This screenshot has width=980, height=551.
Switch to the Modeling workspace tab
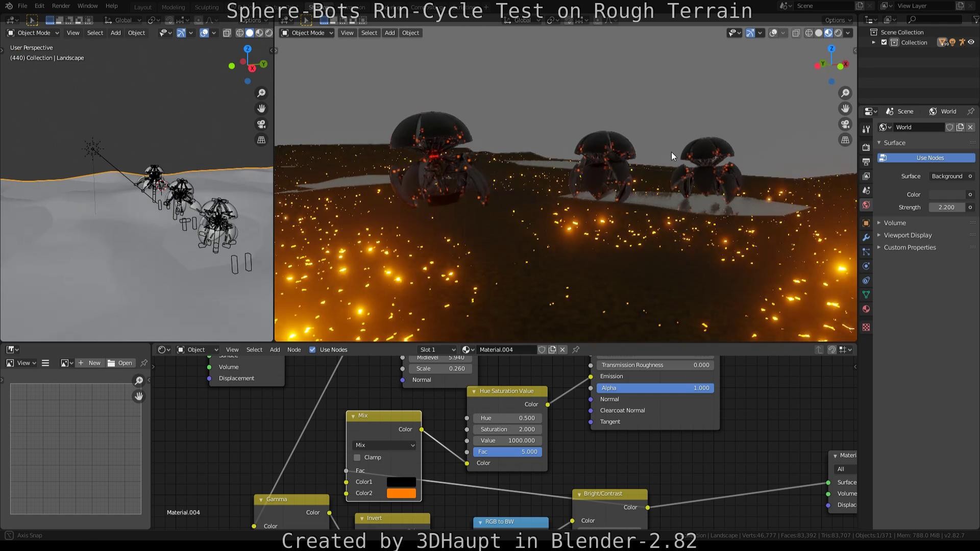point(173,7)
